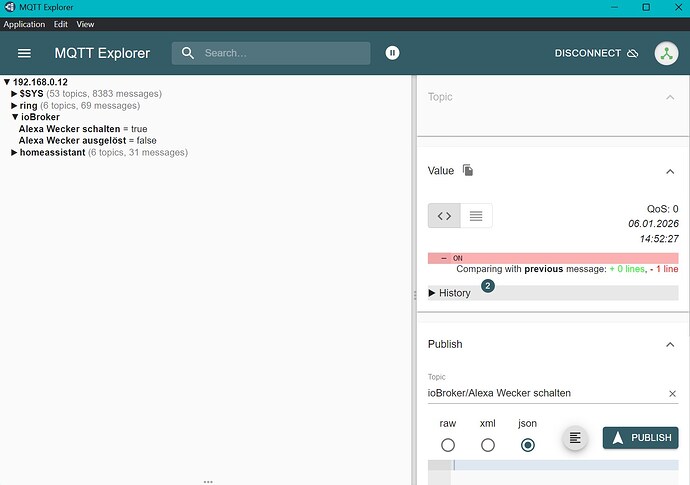
Task: Open the green connection avatar icon
Action: point(666,53)
